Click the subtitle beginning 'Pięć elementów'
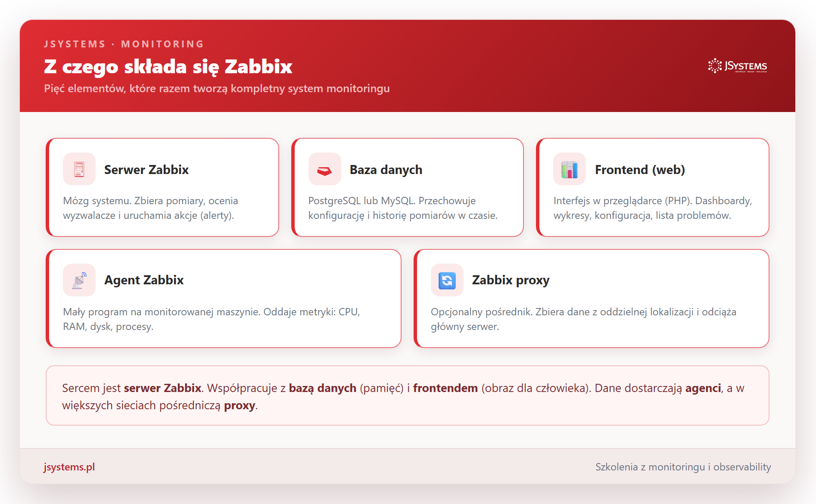Image resolution: width=816 pixels, height=504 pixels. pos(217,88)
